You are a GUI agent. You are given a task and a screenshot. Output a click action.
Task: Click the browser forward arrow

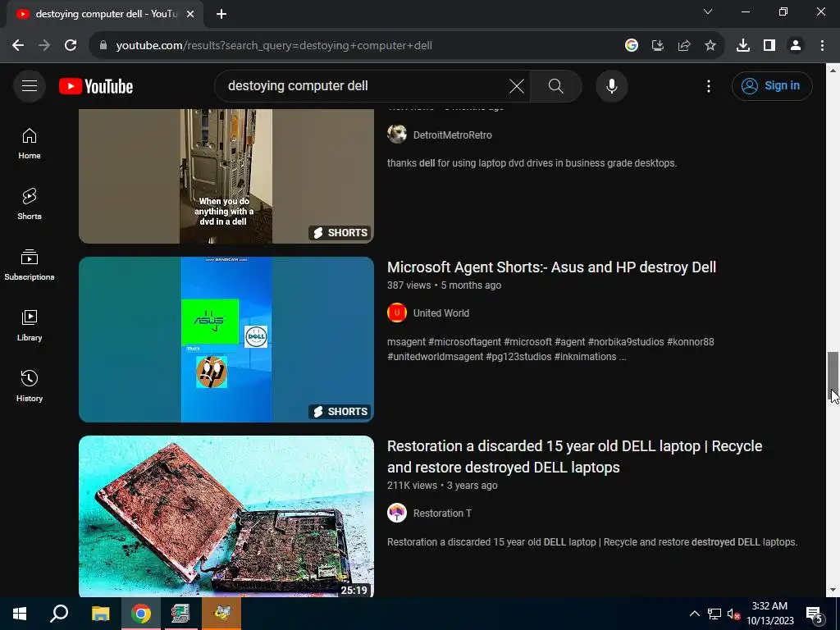(44, 46)
